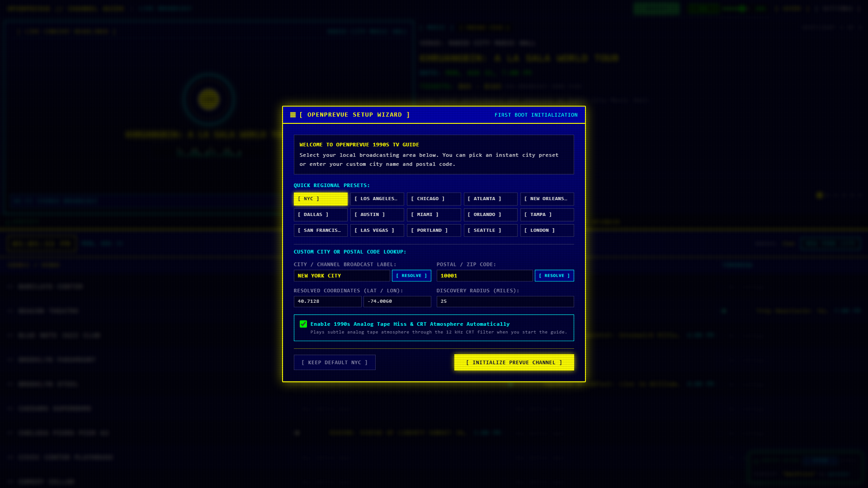Choose the New Orleans preset

pyautogui.click(x=547, y=199)
